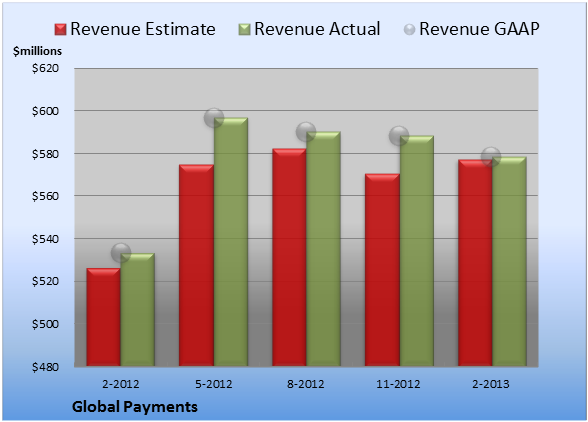Click the GAAP sphere marker for 2-2012
The width and height of the screenshot is (588, 422).
click(x=121, y=252)
